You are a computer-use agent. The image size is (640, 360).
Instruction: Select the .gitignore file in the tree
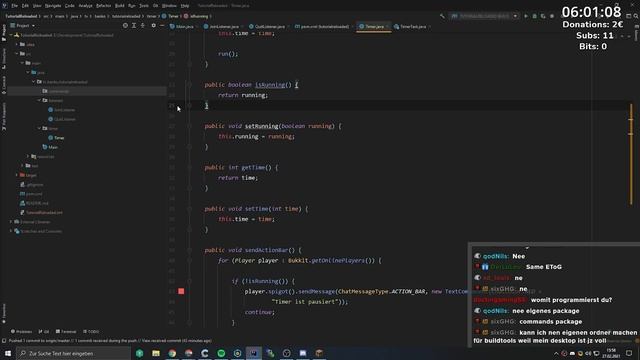pos(32,184)
